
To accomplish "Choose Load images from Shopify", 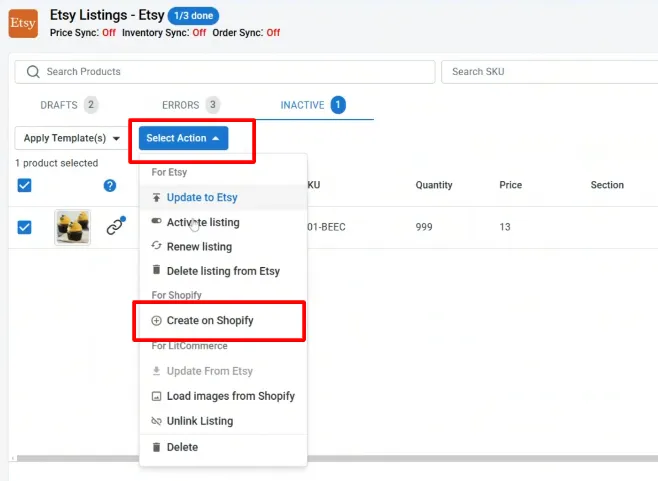I will 223,396.
